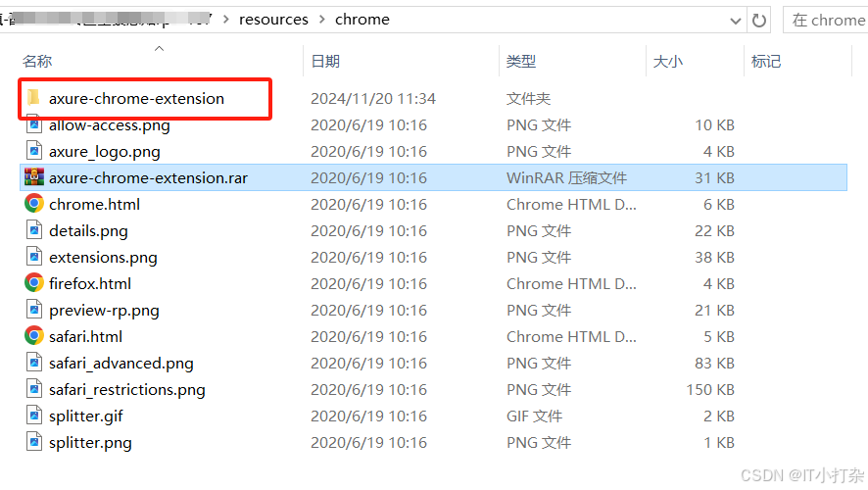Image resolution: width=868 pixels, height=490 pixels.
Task: Click the 5 KB size cell
Action: [718, 337]
